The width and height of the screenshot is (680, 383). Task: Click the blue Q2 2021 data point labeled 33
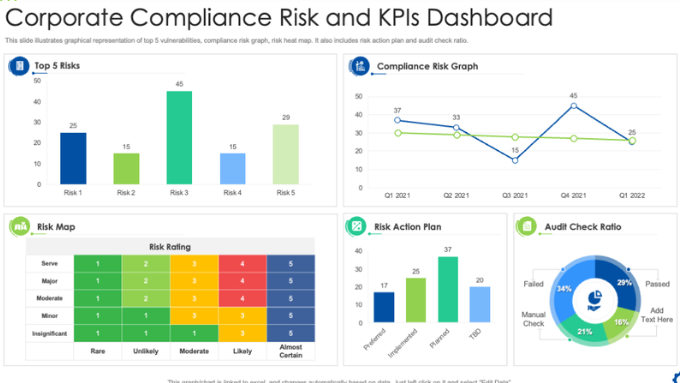[x=456, y=128]
